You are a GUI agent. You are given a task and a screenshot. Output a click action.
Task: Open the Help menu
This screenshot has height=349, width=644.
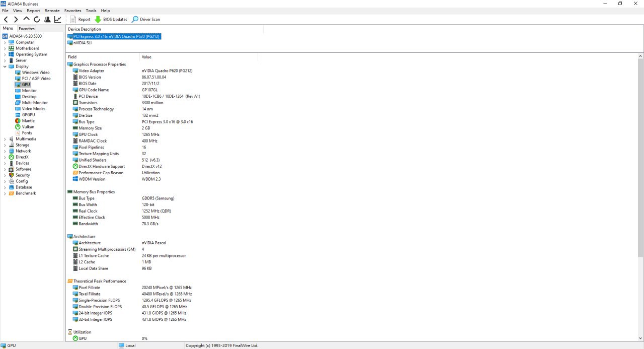[x=105, y=11]
